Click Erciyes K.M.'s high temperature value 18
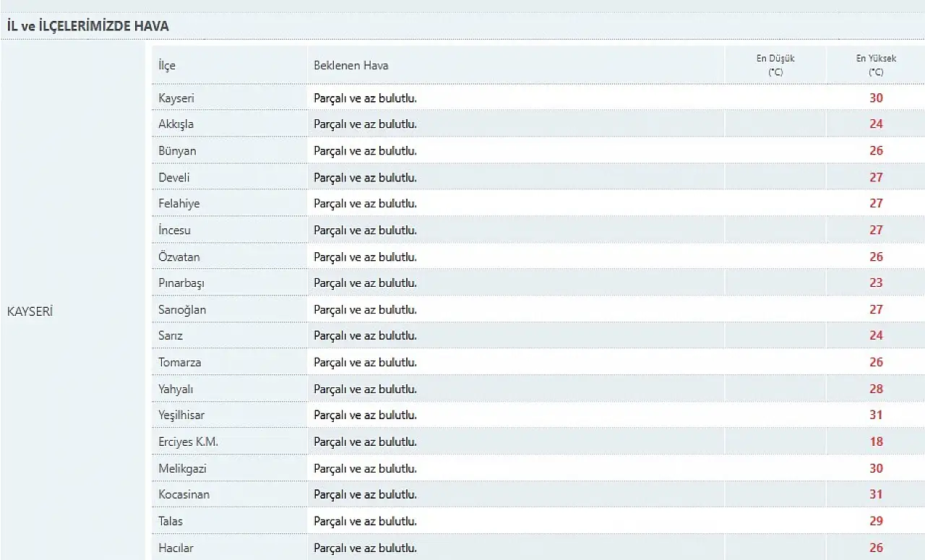 (876, 441)
